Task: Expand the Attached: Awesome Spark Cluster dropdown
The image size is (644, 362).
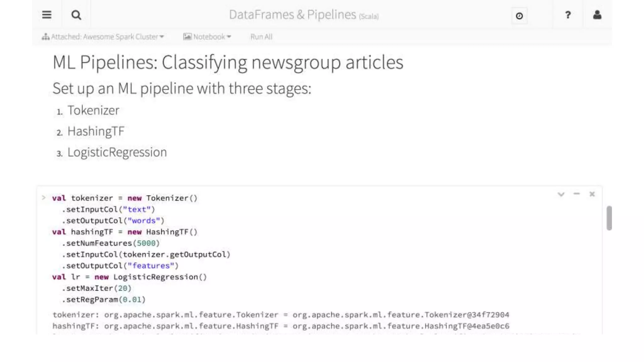Action: click(103, 37)
